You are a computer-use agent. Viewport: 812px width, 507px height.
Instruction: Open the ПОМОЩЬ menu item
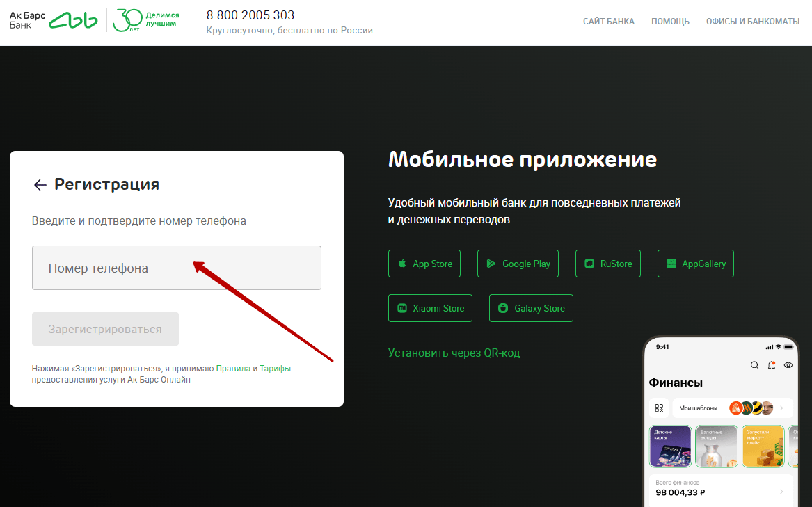pyautogui.click(x=670, y=22)
